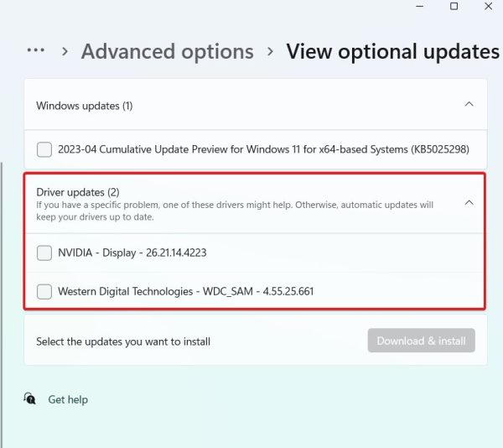
Task: Click the Windows updates (1) header text
Action: [84, 106]
